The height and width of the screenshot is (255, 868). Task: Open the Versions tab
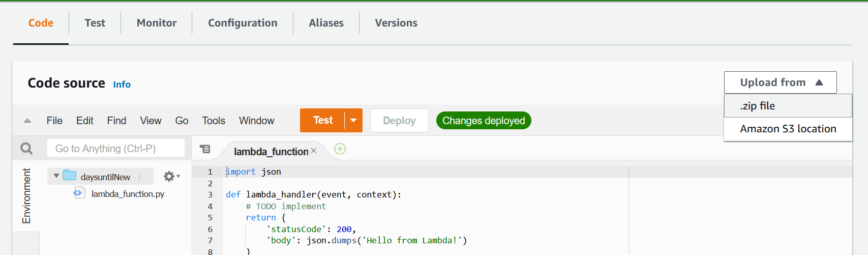[396, 23]
